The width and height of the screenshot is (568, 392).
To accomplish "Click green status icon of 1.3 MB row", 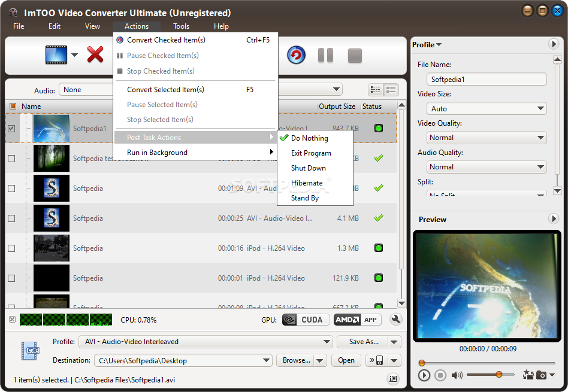I will coord(379,248).
